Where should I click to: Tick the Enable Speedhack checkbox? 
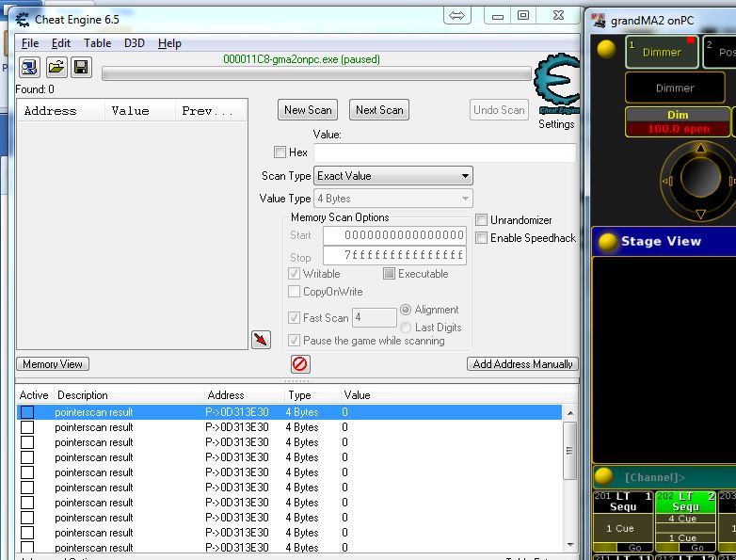pos(481,237)
